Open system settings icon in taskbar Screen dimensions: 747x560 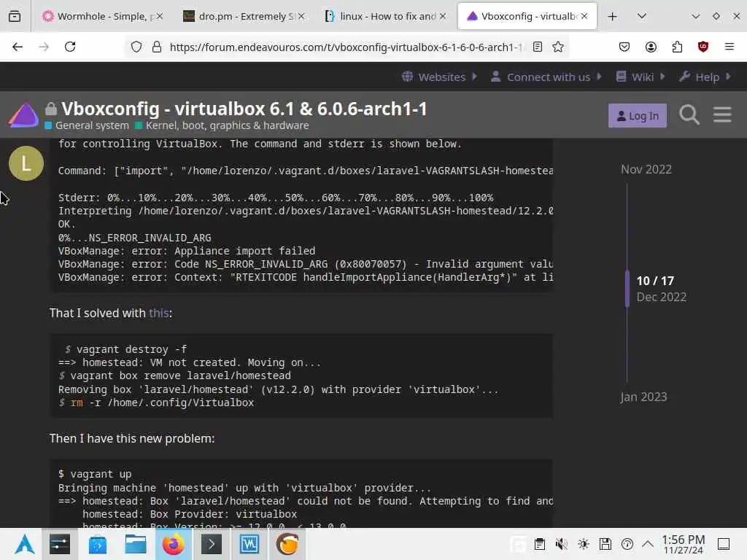tap(60, 544)
